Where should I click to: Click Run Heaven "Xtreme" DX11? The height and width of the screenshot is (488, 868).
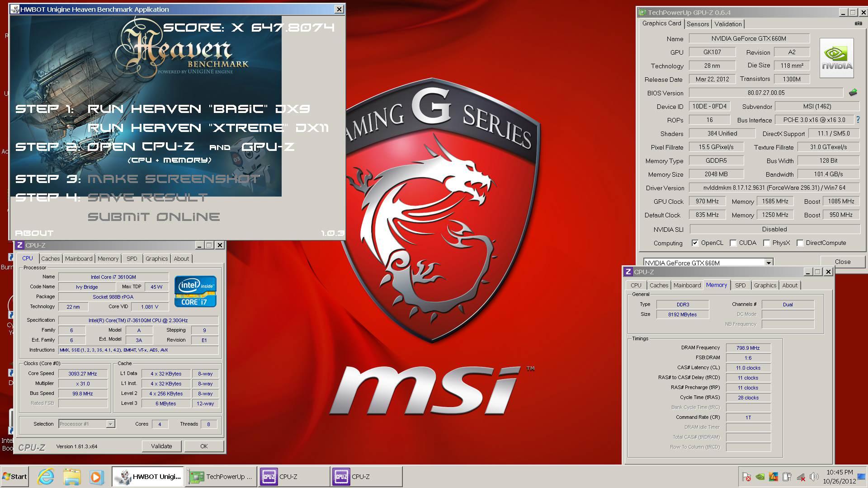[208, 128]
